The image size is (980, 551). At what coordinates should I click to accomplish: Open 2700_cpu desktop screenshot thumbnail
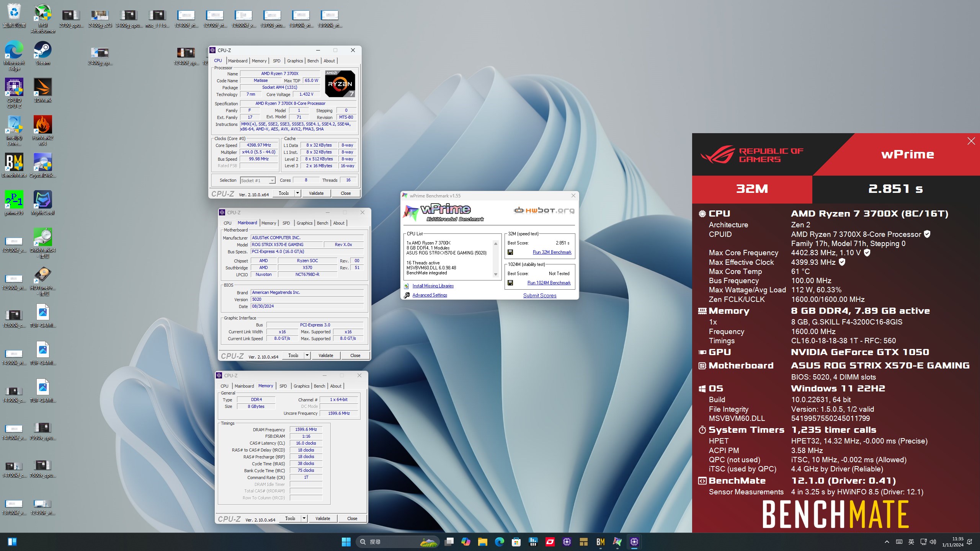(71, 18)
